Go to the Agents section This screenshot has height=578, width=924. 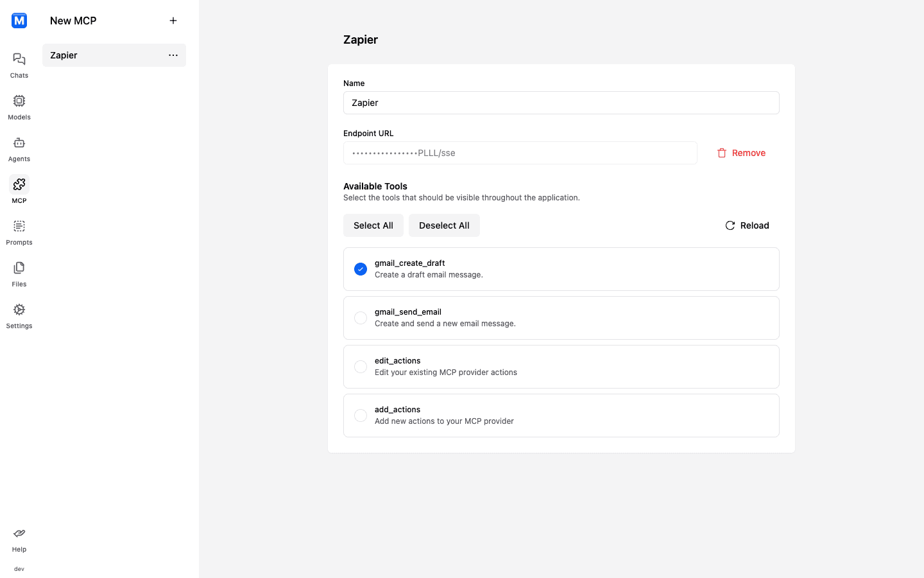[x=19, y=149]
